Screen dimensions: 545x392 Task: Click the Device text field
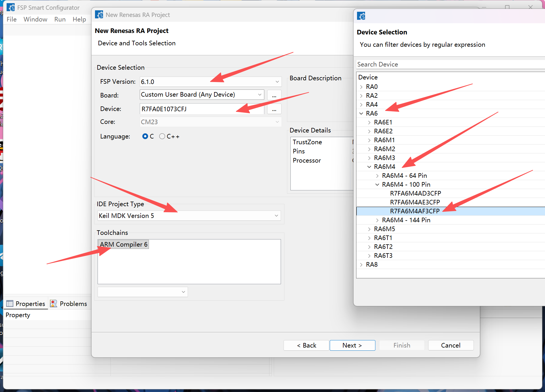202,109
